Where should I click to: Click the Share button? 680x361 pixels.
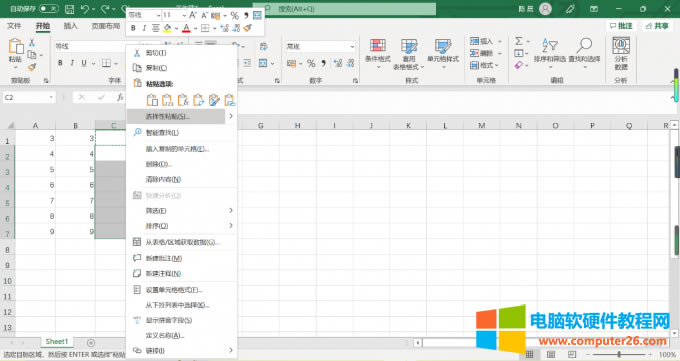click(657, 26)
